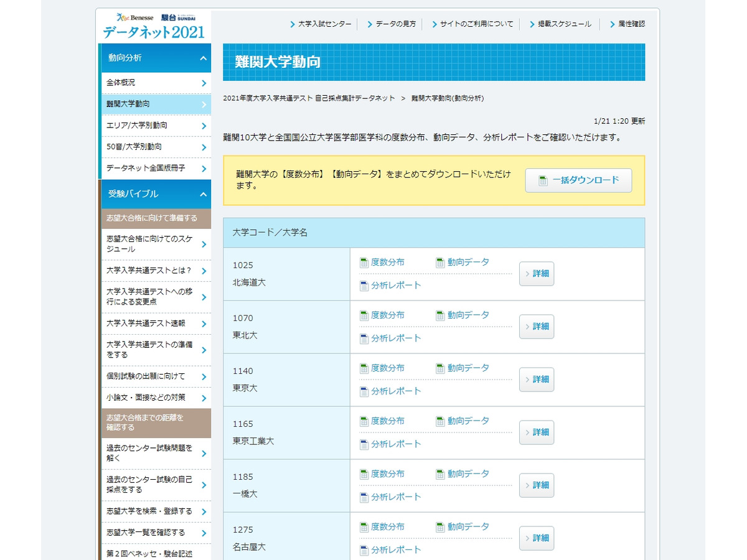Open 分析レポート for 北海道大
Viewport: 747px width, 560px height.
(391, 286)
